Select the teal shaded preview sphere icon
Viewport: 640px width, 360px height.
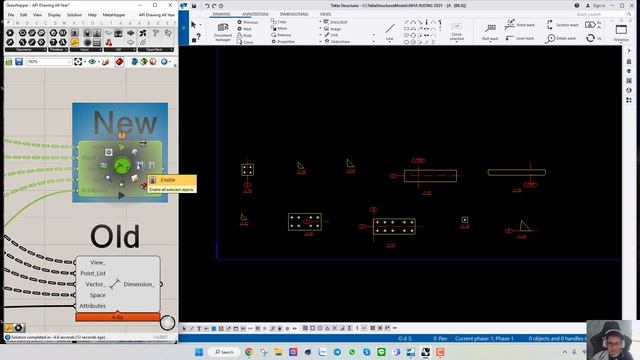click(134, 62)
